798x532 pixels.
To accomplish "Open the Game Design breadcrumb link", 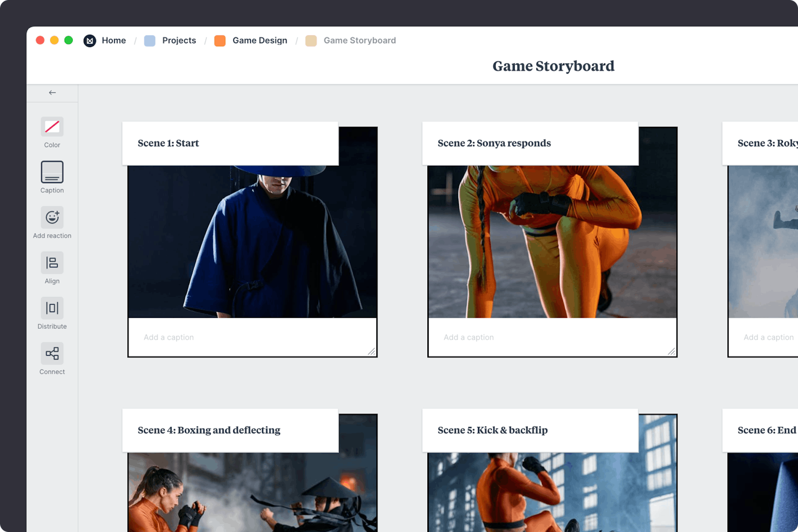I will click(x=260, y=40).
